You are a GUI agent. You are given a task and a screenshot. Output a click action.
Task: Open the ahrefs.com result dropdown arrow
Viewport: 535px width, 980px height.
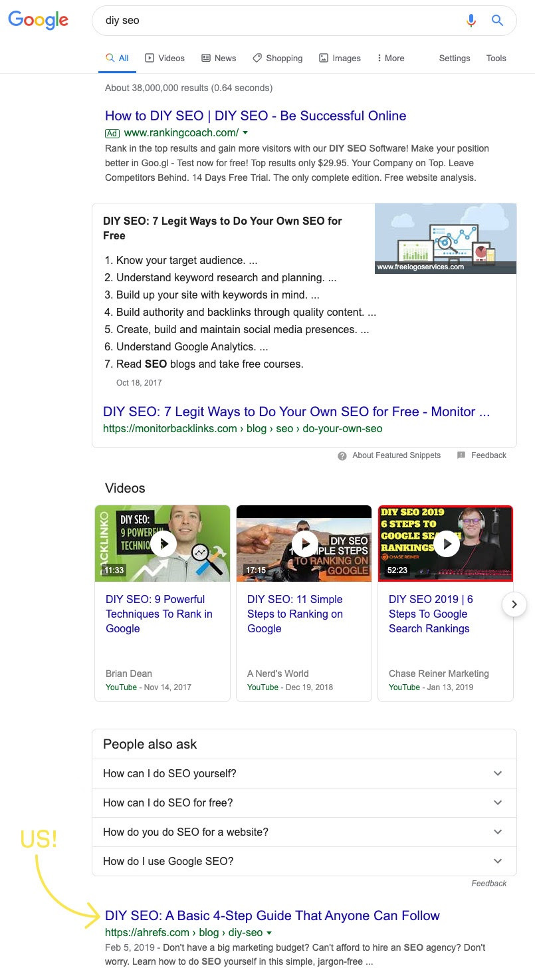click(269, 933)
